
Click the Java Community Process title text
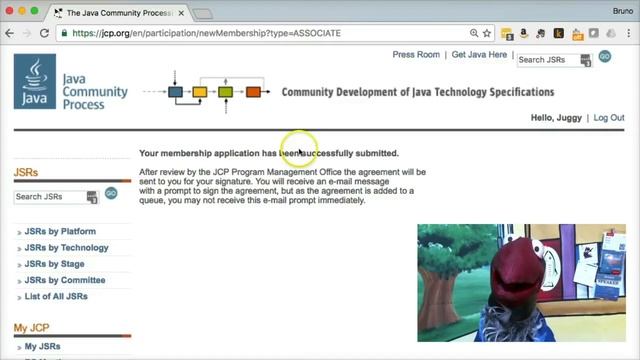[95, 92]
